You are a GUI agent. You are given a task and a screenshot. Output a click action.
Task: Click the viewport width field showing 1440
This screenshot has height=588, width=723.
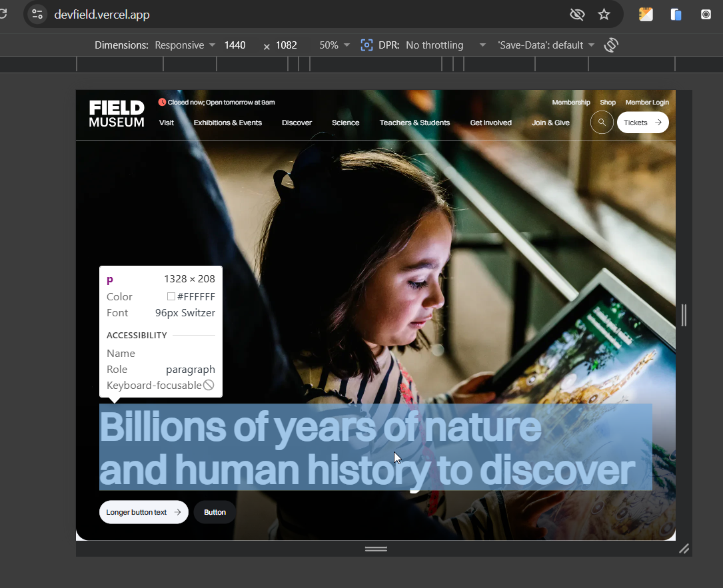(x=235, y=45)
